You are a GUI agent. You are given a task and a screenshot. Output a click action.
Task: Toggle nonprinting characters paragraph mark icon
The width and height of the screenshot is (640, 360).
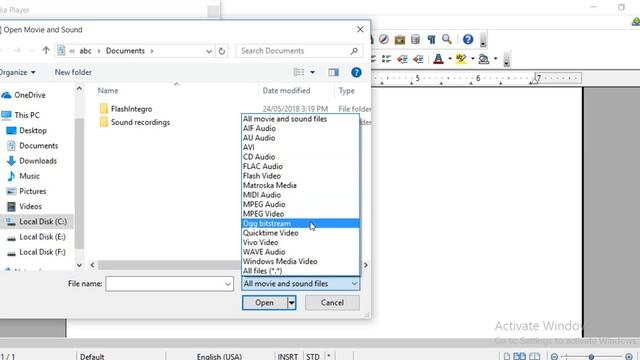(x=431, y=40)
